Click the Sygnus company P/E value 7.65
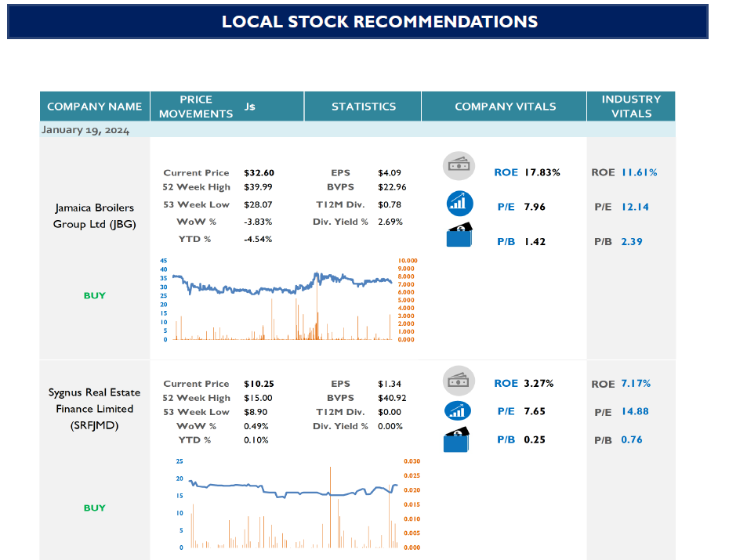729x560 pixels. tap(535, 411)
